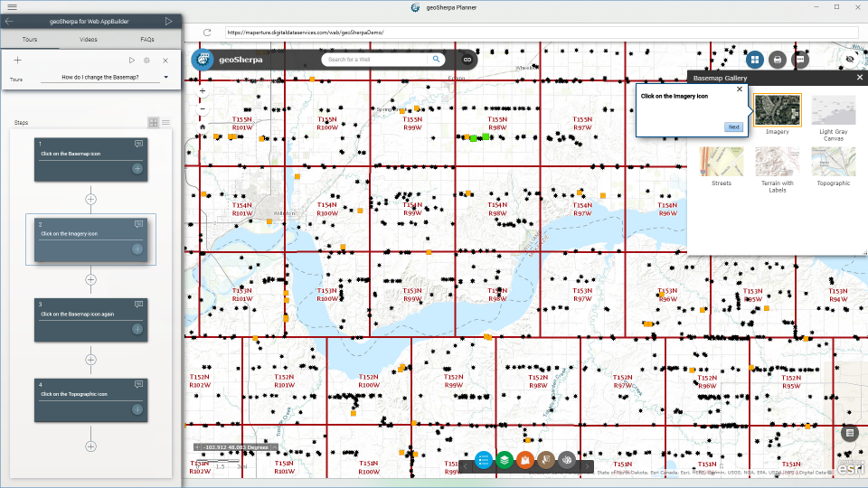Switch Steps to list view
868x488 pixels.
click(x=165, y=122)
